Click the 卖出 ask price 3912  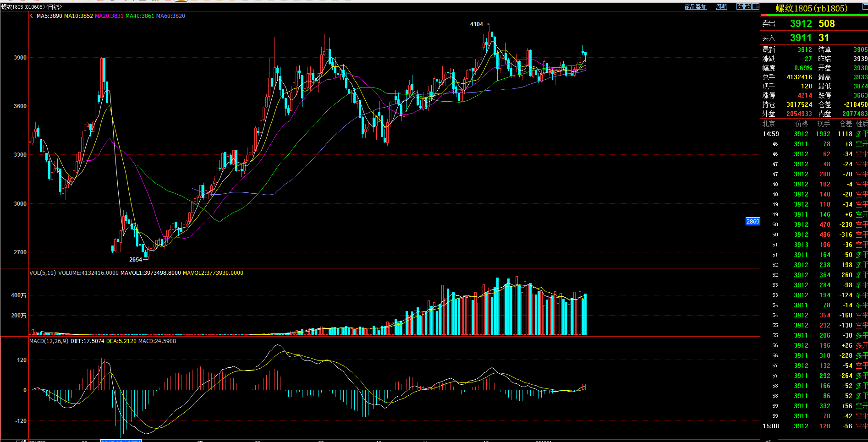coord(801,24)
